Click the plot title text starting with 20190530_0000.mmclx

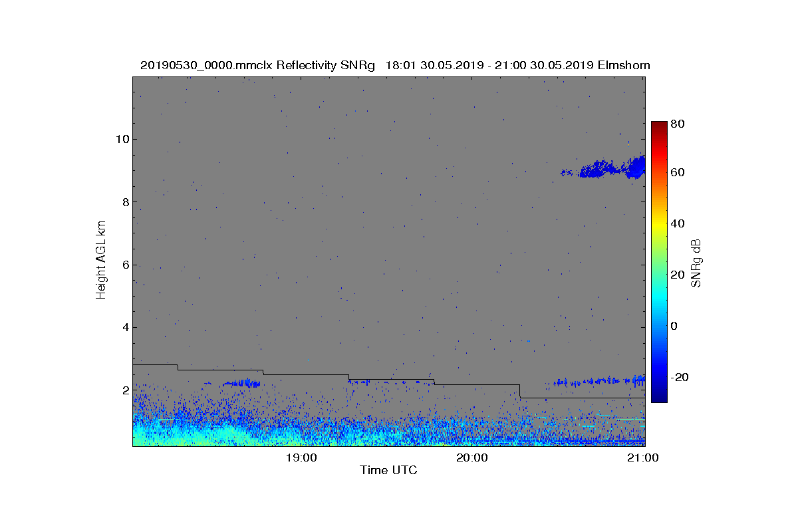tap(395, 65)
